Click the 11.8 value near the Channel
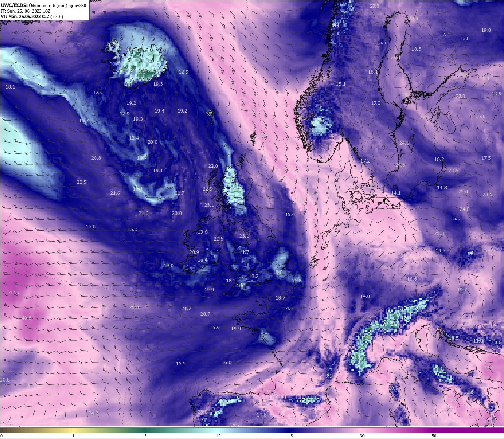The width and height of the screenshot is (504, 439). click(296, 281)
